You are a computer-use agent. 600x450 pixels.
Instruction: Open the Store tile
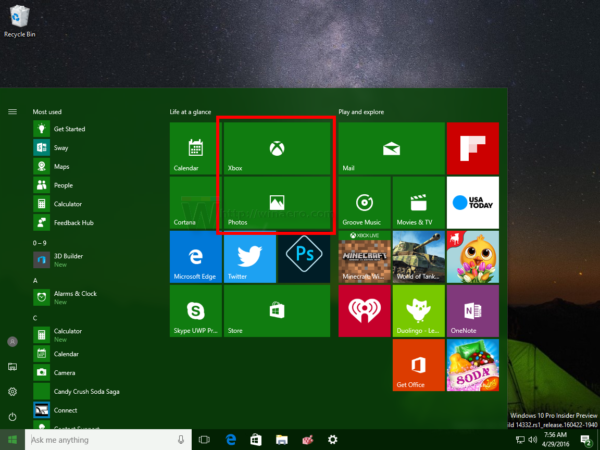(x=277, y=311)
